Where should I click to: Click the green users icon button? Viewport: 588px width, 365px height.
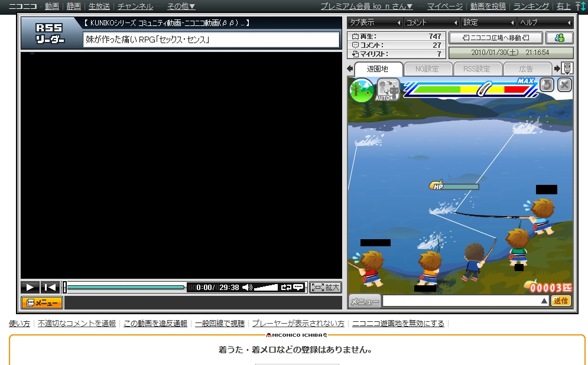pyautogui.click(x=560, y=38)
